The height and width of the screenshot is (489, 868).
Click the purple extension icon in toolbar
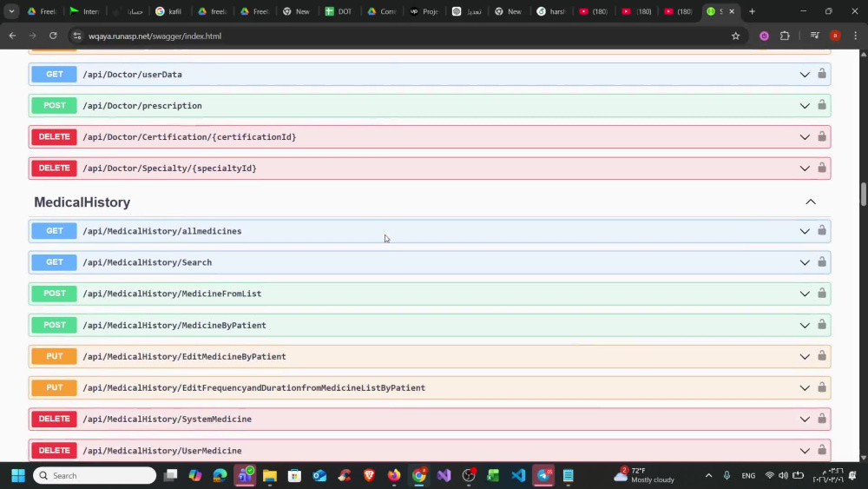pyautogui.click(x=764, y=36)
